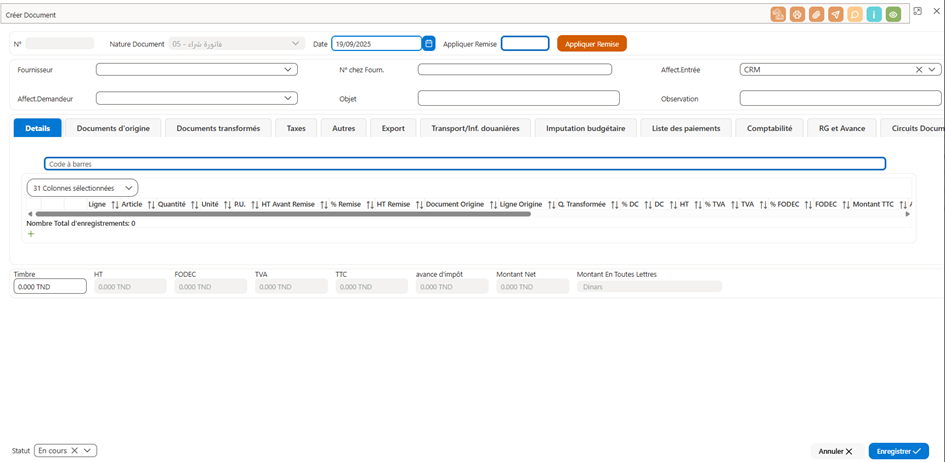Sort by the Quantité column arrows
Image resolution: width=945 pixels, height=462 pixels.
point(194,205)
